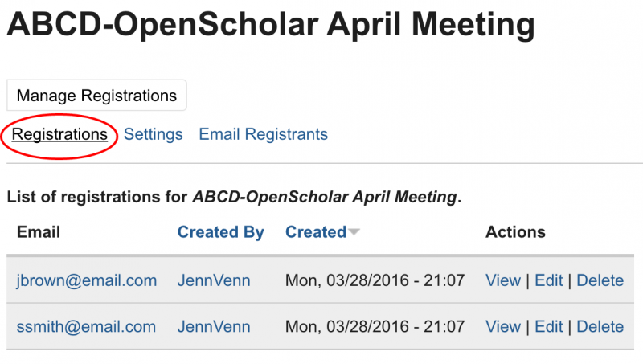Delete the jbrown@email.com registration
Image resolution: width=643 pixels, height=364 pixels.
tap(600, 280)
